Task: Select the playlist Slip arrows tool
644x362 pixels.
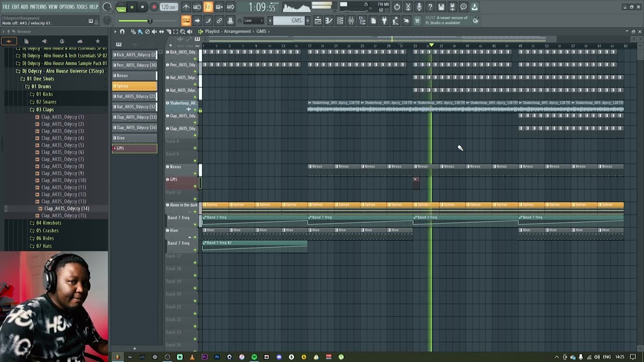Action: point(162,32)
